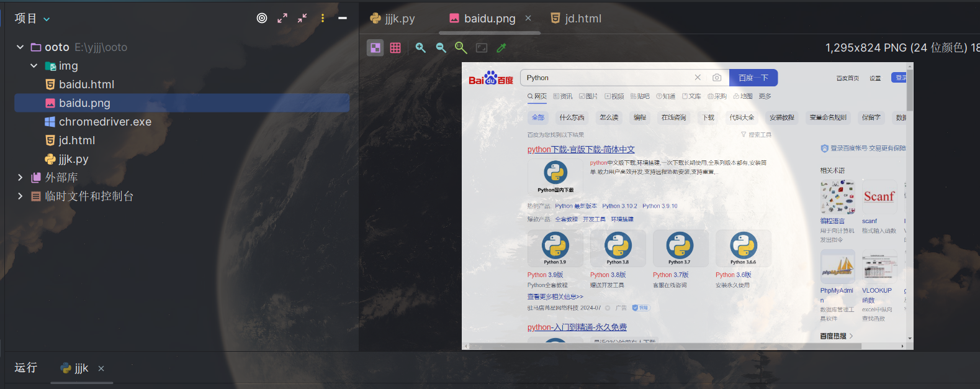Click the X clear icon in the image's search box
The width and height of the screenshot is (980, 389).
pyautogui.click(x=698, y=78)
